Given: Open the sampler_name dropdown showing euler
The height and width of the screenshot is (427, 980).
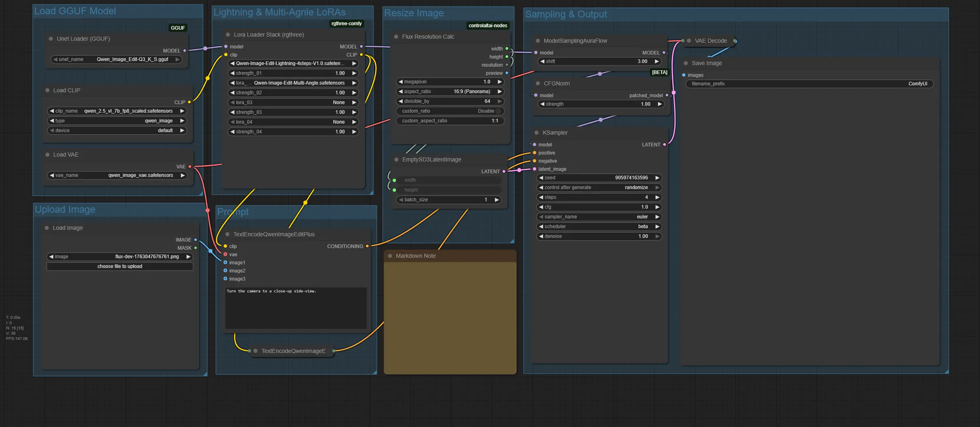Looking at the screenshot, I should [599, 217].
